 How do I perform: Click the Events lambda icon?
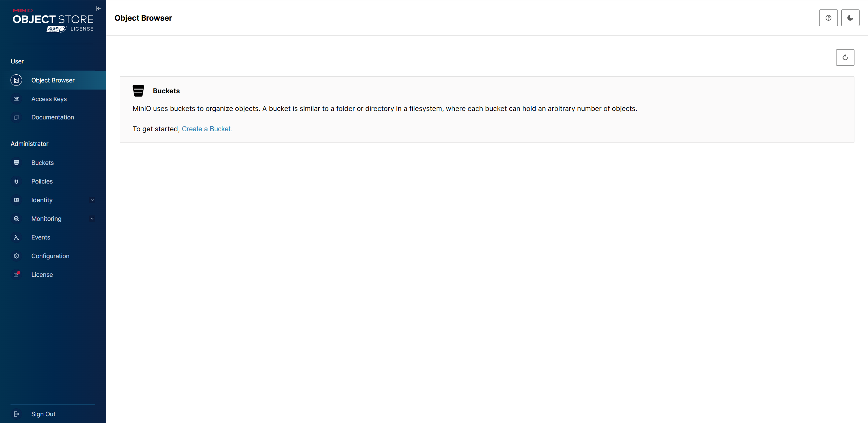tap(16, 237)
